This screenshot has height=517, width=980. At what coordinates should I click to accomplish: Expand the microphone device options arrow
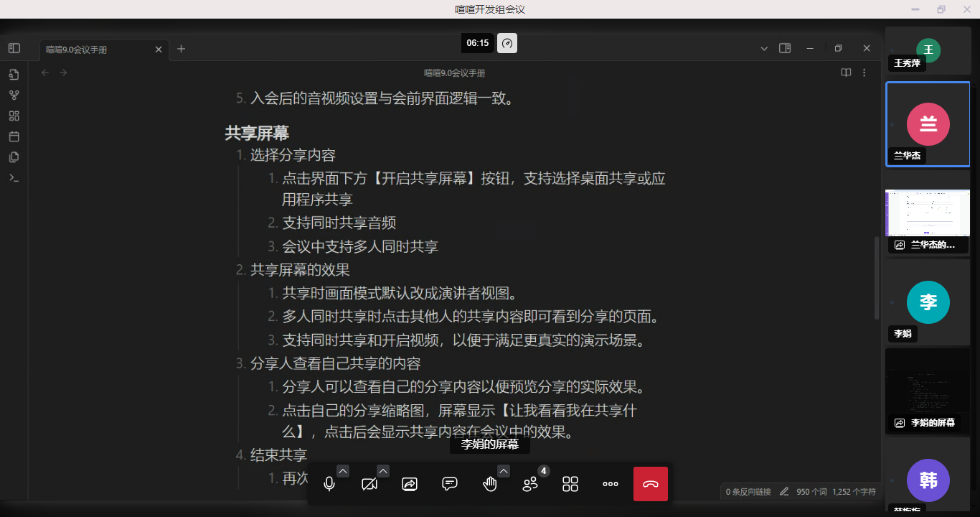(343, 471)
